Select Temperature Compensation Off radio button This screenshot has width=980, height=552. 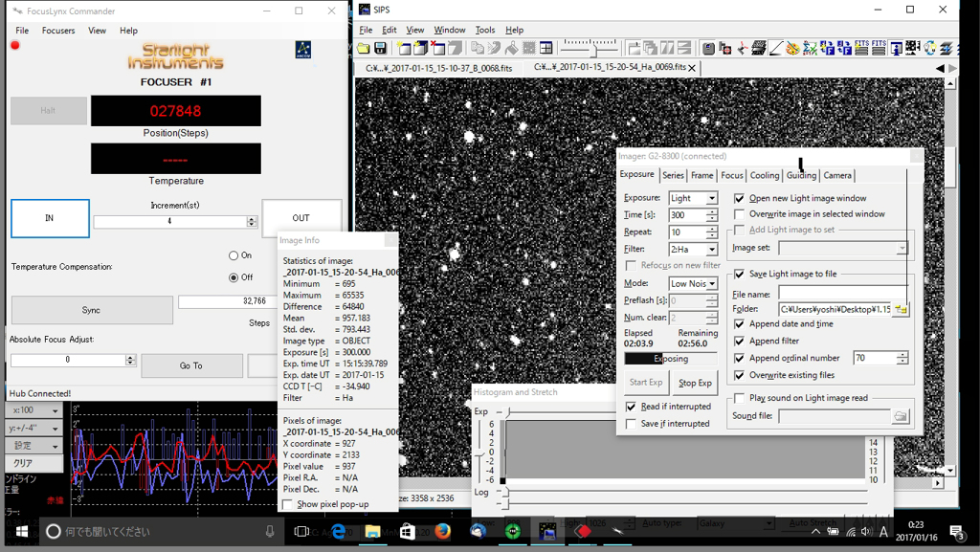(234, 277)
